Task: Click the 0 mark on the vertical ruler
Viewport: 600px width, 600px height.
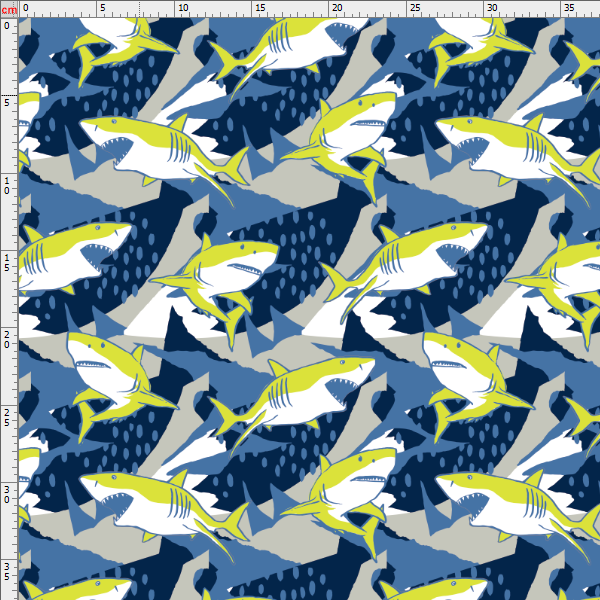Action: (7, 26)
